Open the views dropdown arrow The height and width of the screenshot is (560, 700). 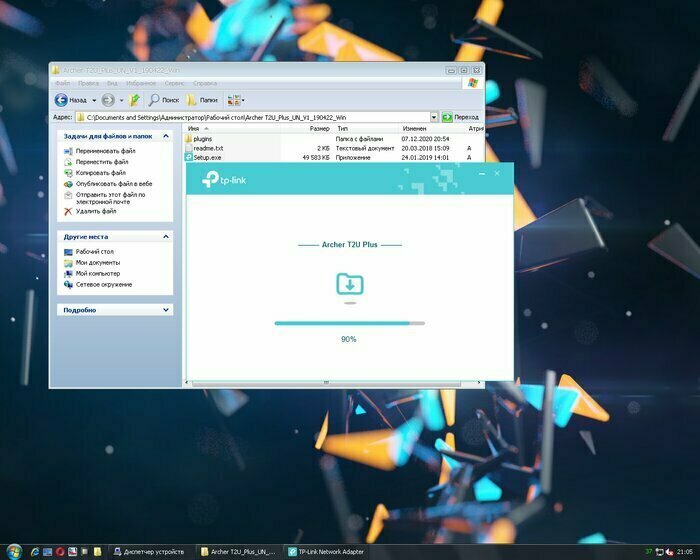243,100
